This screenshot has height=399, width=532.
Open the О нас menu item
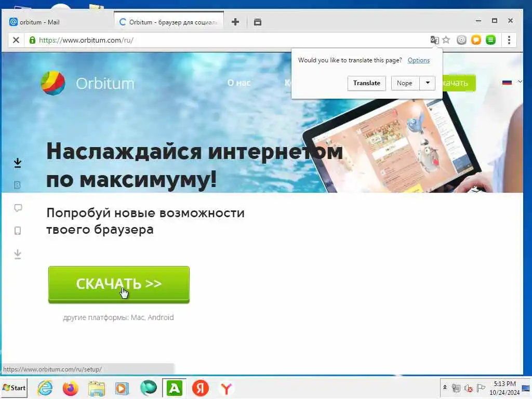[239, 83]
